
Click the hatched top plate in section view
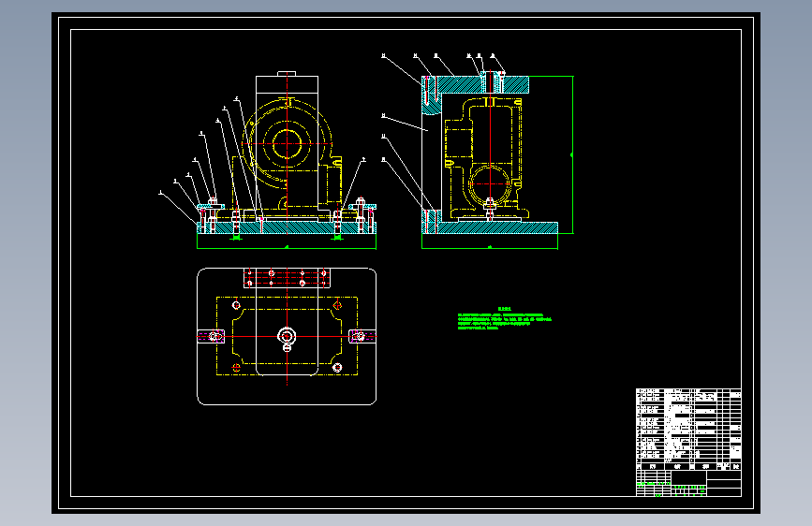pyautogui.click(x=478, y=84)
